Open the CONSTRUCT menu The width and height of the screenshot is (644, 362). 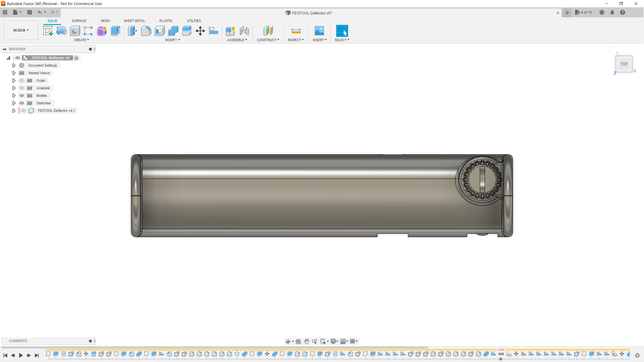pos(268,40)
